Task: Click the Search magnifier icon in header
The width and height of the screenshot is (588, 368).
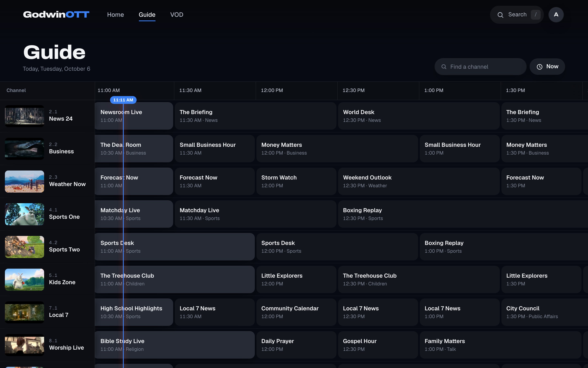Action: tap(500, 15)
